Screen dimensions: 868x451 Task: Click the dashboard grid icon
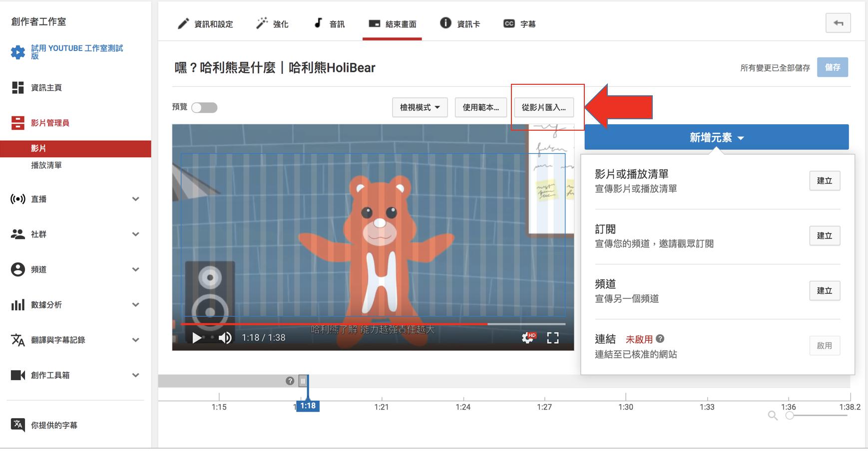click(18, 88)
